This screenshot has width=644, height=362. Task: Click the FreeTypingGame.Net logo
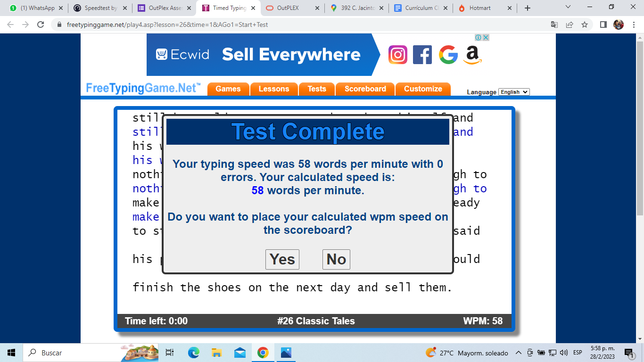pos(143,88)
